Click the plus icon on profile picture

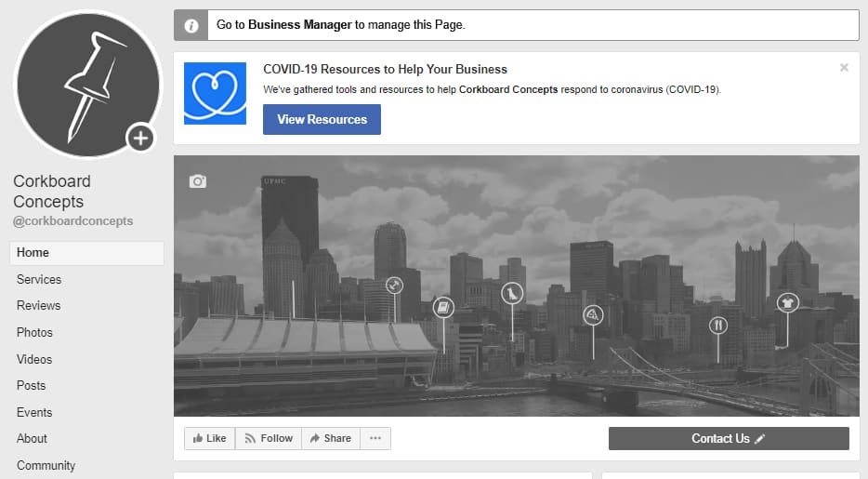pos(140,139)
